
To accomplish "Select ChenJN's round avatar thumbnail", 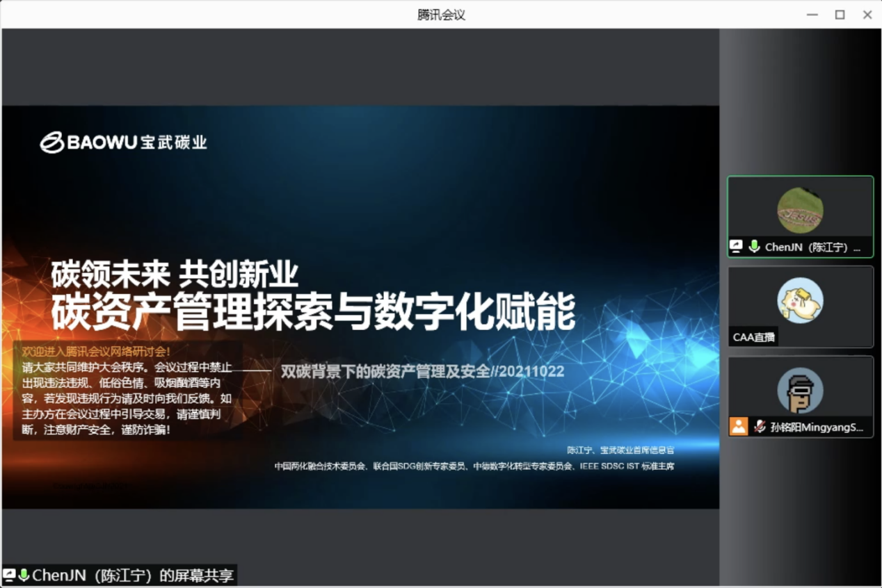I will pyautogui.click(x=800, y=211).
